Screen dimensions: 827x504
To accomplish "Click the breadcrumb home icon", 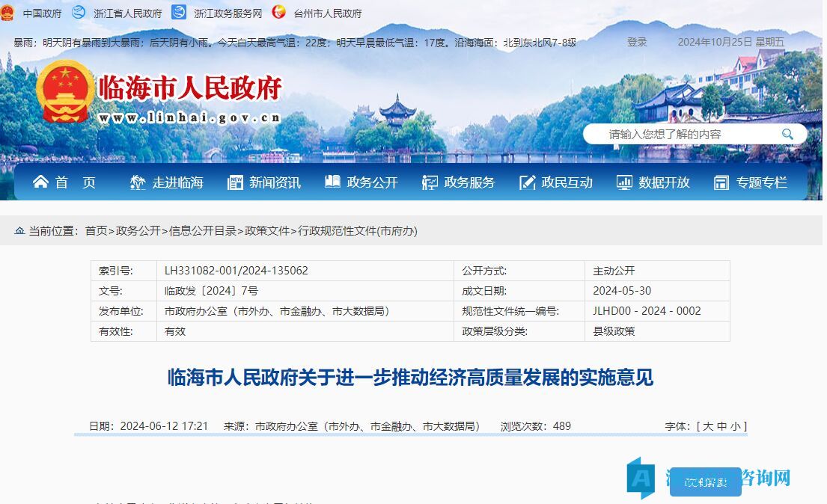I will pyautogui.click(x=20, y=230).
